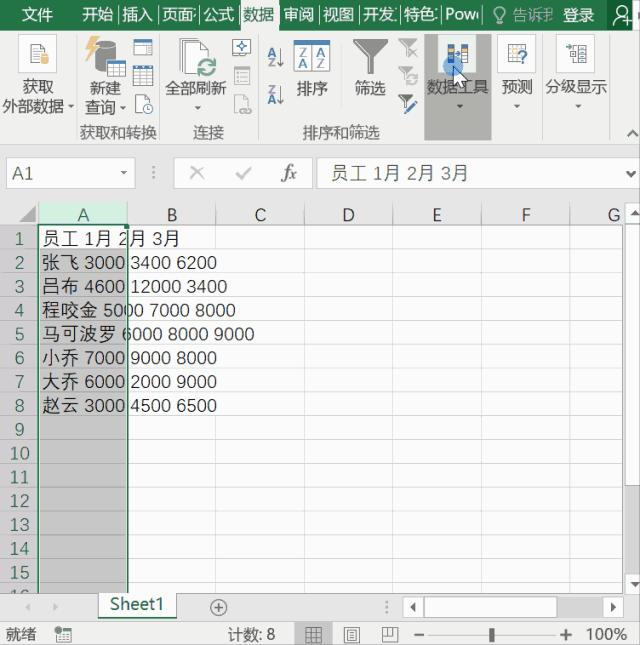This screenshot has height=645, width=640.
Task: Select row 5 header
Action: tap(19, 334)
